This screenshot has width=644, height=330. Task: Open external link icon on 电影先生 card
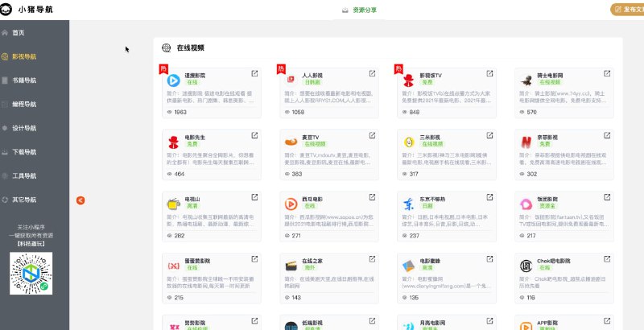tap(254, 135)
